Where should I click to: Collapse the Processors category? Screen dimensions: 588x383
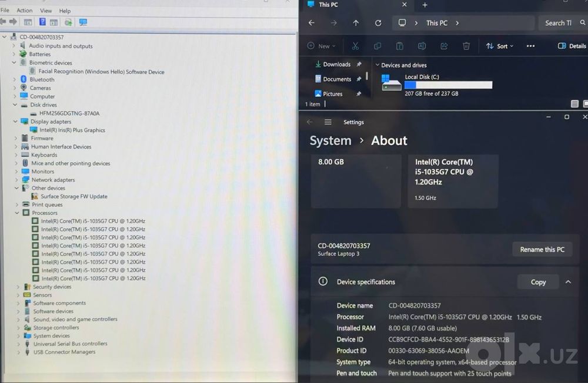click(17, 213)
